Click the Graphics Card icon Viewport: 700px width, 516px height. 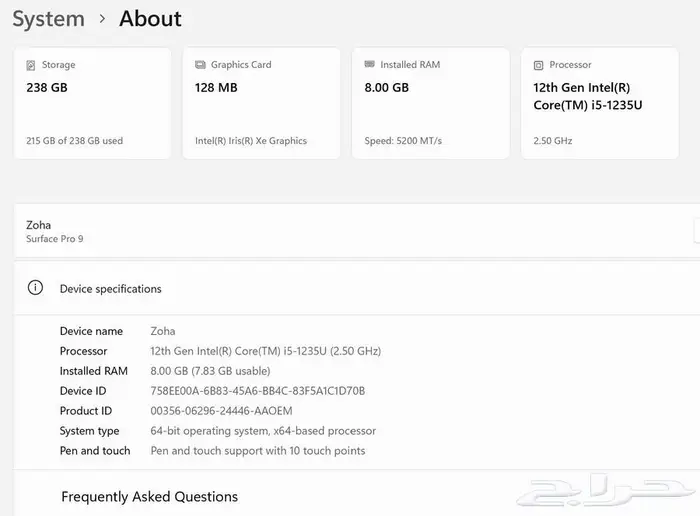tap(200, 65)
